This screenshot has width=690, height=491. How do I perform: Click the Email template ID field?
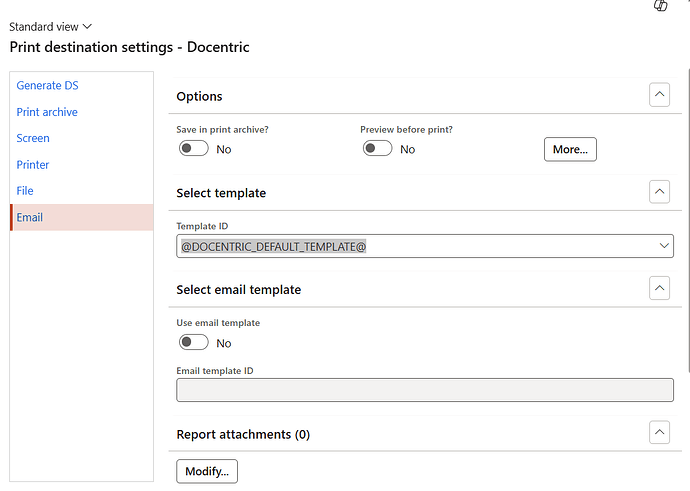click(x=425, y=390)
